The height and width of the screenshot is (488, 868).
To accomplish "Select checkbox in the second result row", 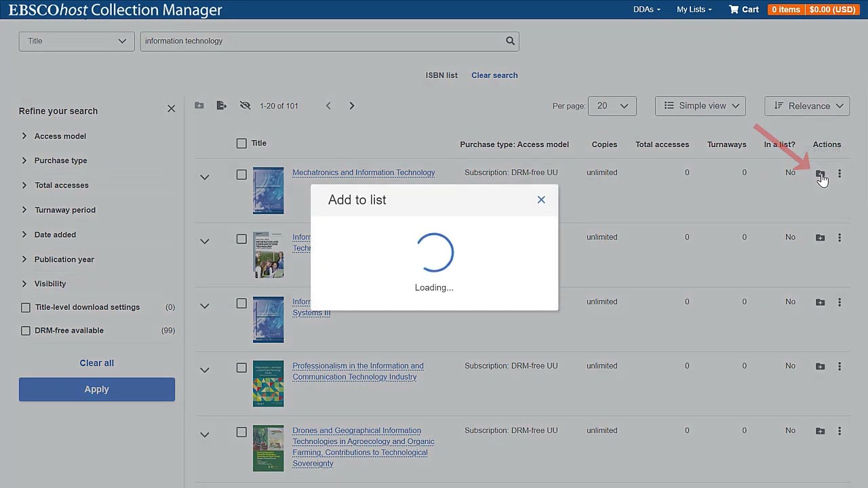I will pos(241,239).
